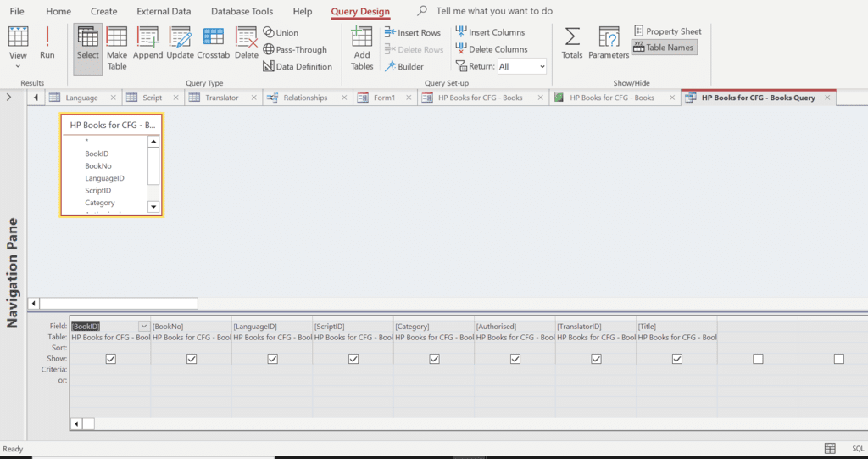The width and height of the screenshot is (868, 459).
Task: Open the Help ribbon tab
Action: pyautogui.click(x=303, y=11)
